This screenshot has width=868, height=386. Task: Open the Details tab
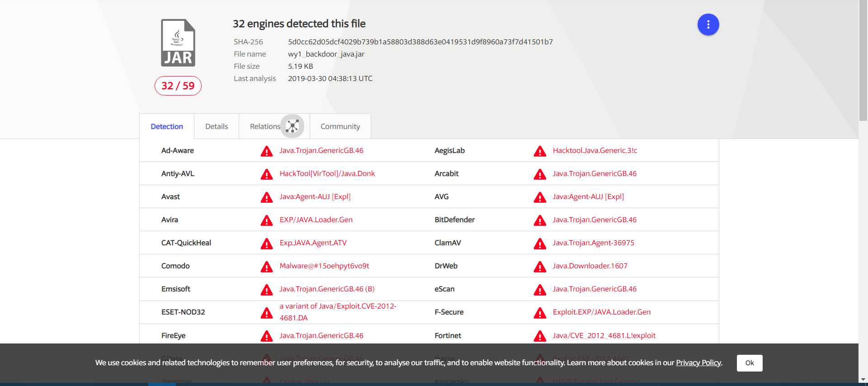[217, 126]
